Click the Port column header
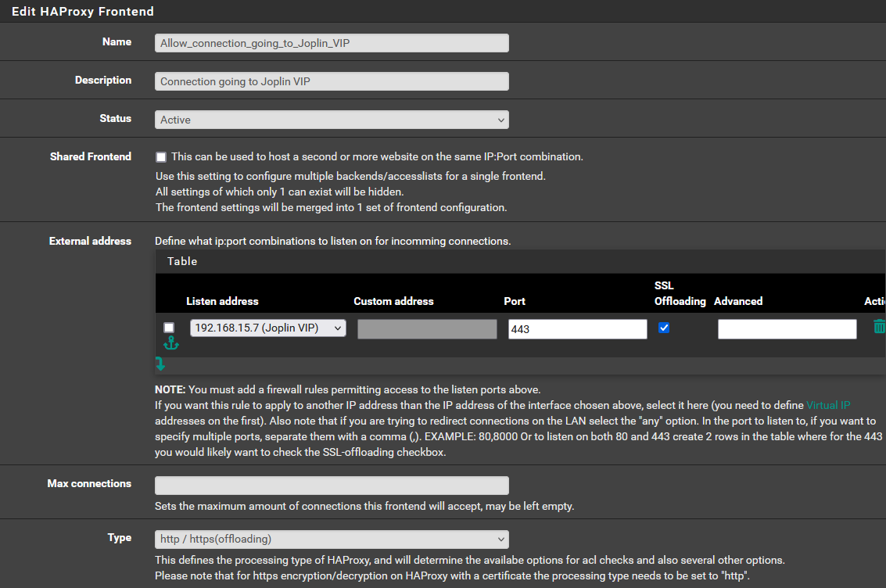Viewport: 886px width, 588px height. click(515, 301)
